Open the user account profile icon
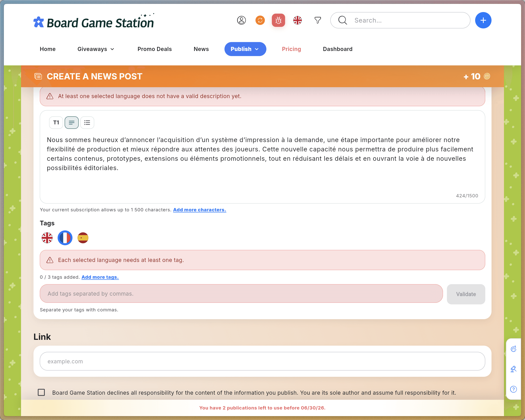The image size is (525, 420). pos(241,20)
